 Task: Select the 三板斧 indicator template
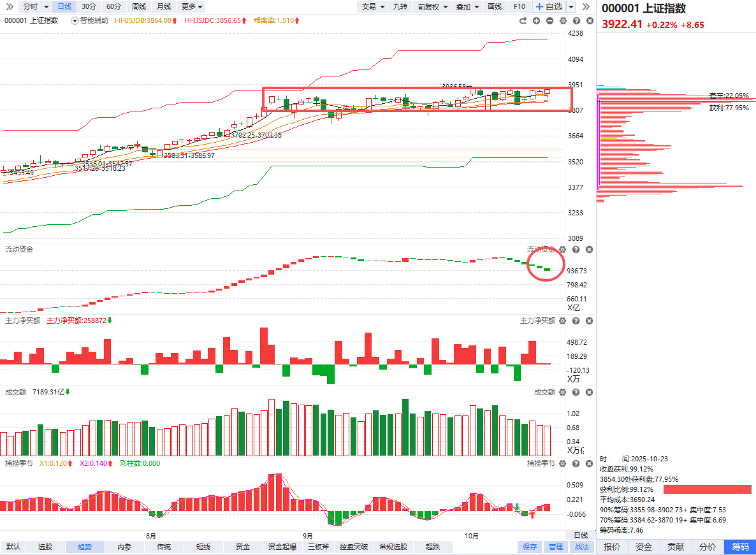tap(319, 547)
